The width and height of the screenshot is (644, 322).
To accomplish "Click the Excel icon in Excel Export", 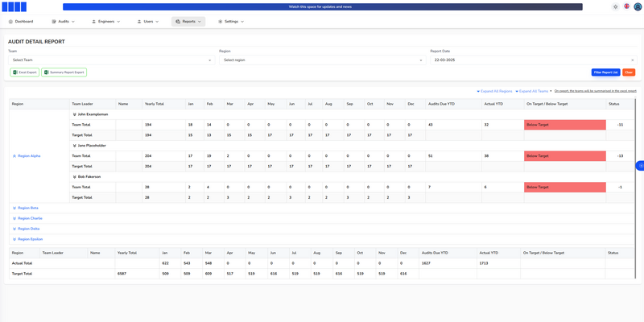I will 15,72.
